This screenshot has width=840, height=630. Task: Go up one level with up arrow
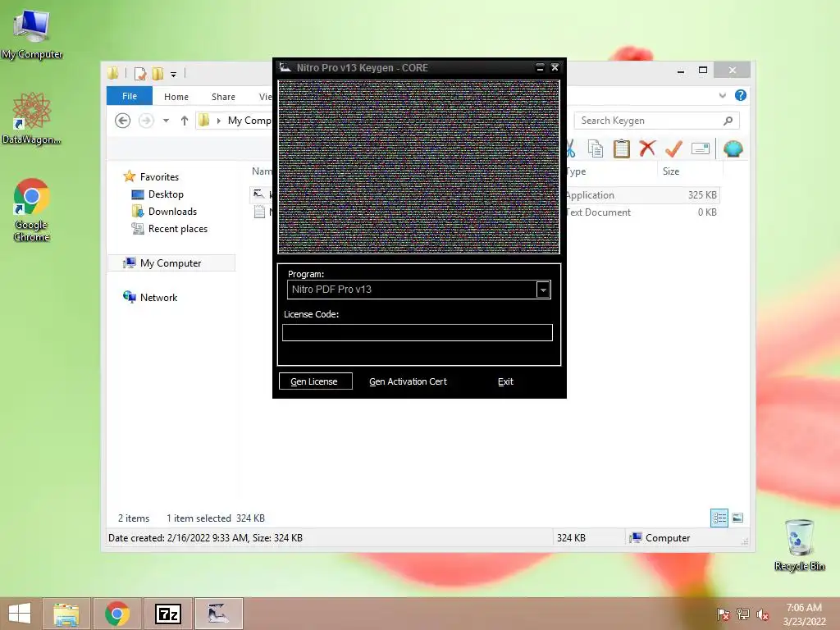[185, 121]
